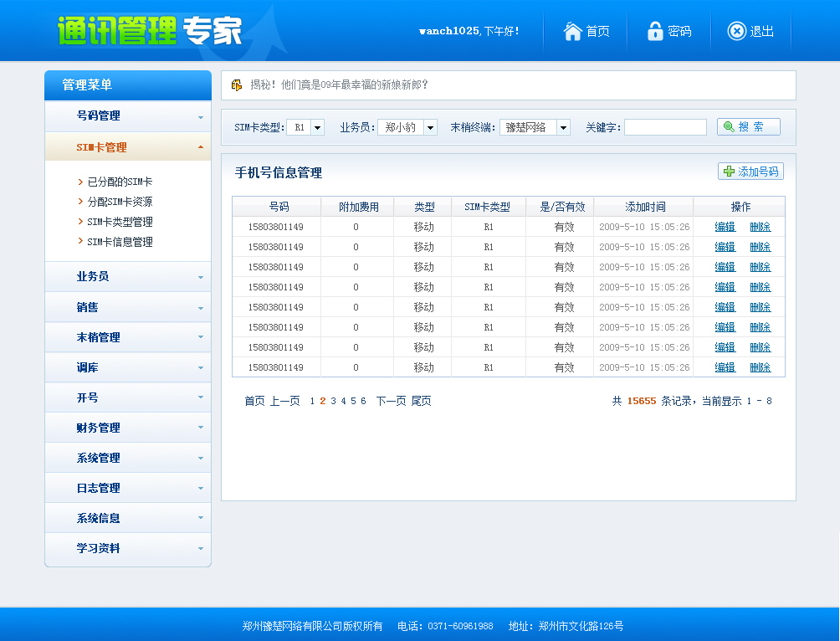The image size is (840, 641).
Task: Expand the 号码管理 menu section
Action: [x=128, y=115]
